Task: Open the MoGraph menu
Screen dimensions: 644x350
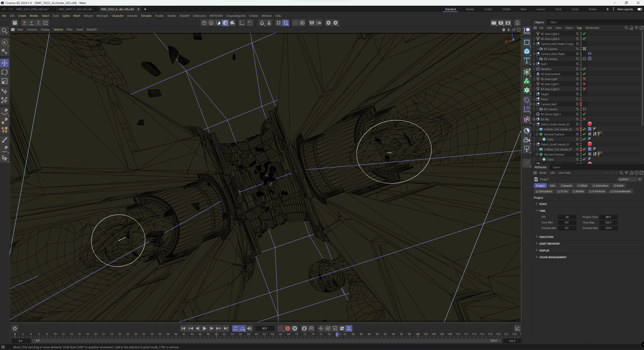Action: click(x=102, y=16)
